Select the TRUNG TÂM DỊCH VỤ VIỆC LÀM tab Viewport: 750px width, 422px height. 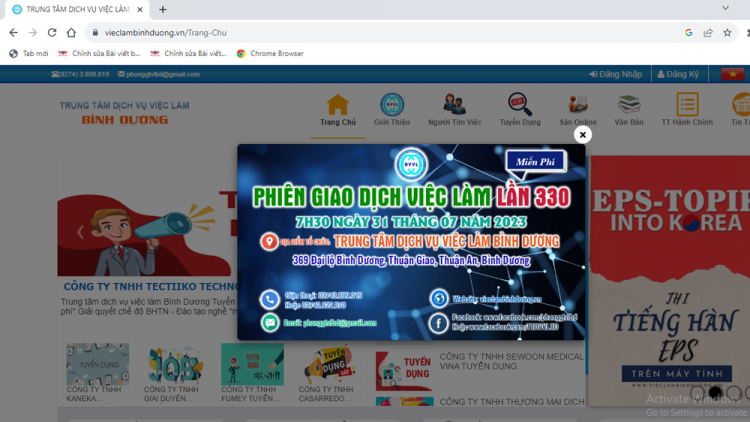[77, 10]
